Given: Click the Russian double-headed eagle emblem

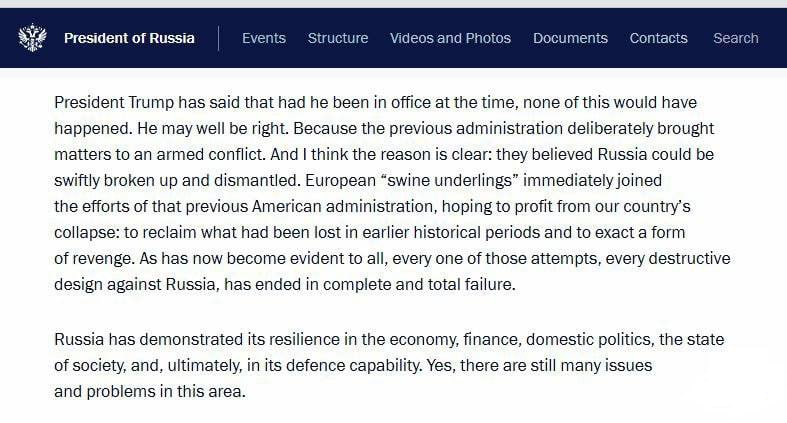Looking at the screenshot, I should [x=33, y=38].
